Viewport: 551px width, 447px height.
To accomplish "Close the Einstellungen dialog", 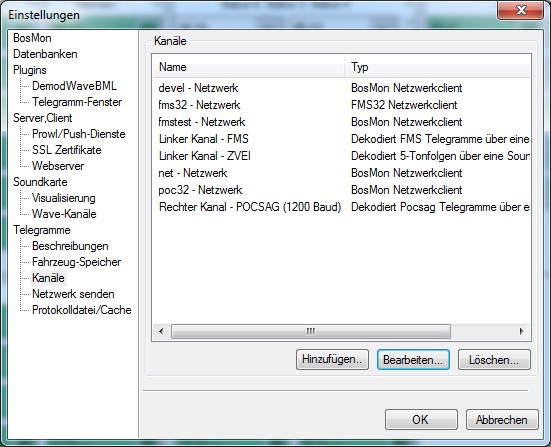I will pyautogui.click(x=521, y=10).
